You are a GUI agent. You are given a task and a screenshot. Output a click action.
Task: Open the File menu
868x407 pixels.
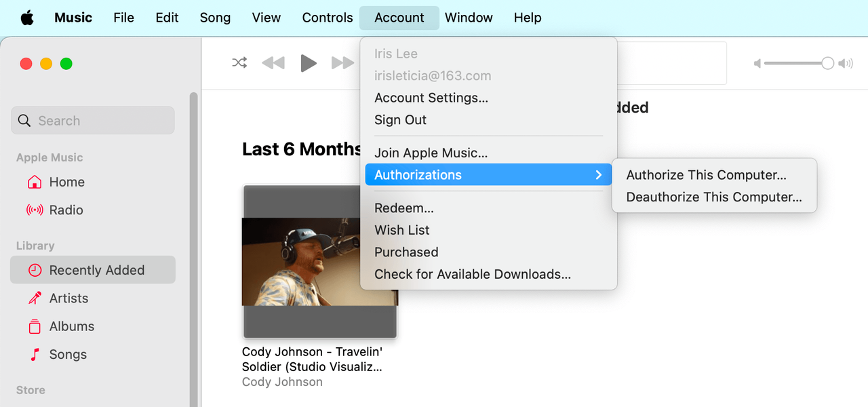tap(123, 18)
